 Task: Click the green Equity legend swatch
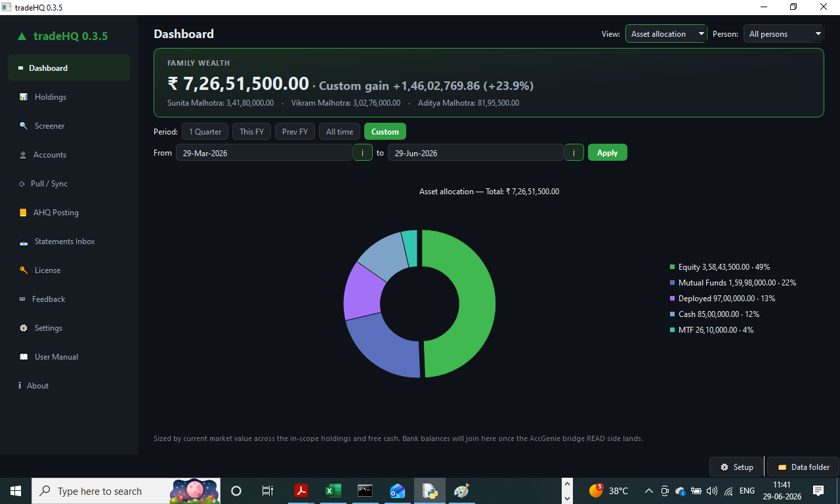(x=672, y=267)
